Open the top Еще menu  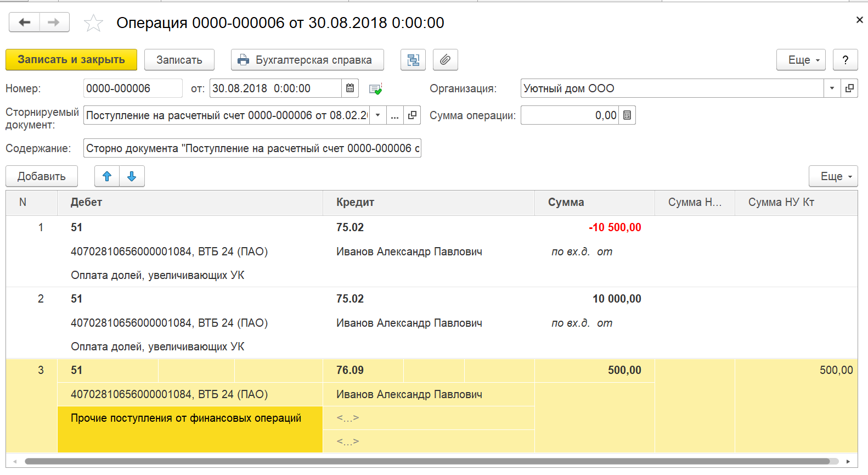point(801,60)
